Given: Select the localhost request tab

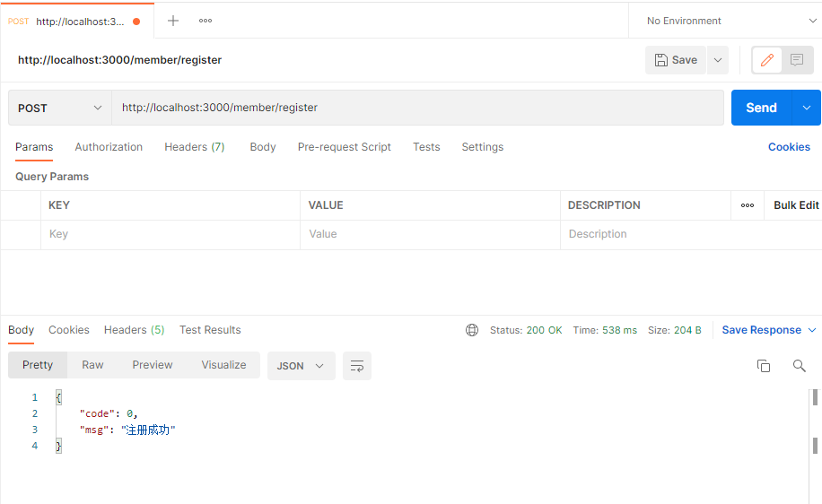Looking at the screenshot, I should 77,22.
